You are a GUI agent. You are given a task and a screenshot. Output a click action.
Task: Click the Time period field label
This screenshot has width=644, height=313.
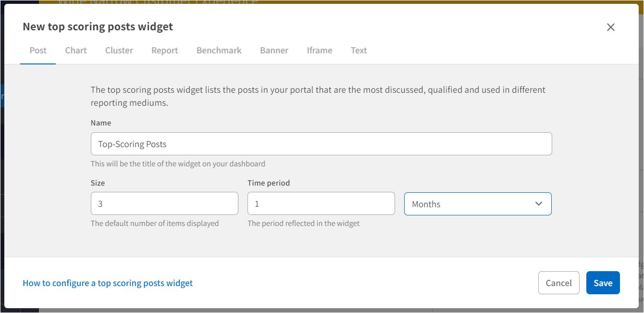tap(269, 183)
